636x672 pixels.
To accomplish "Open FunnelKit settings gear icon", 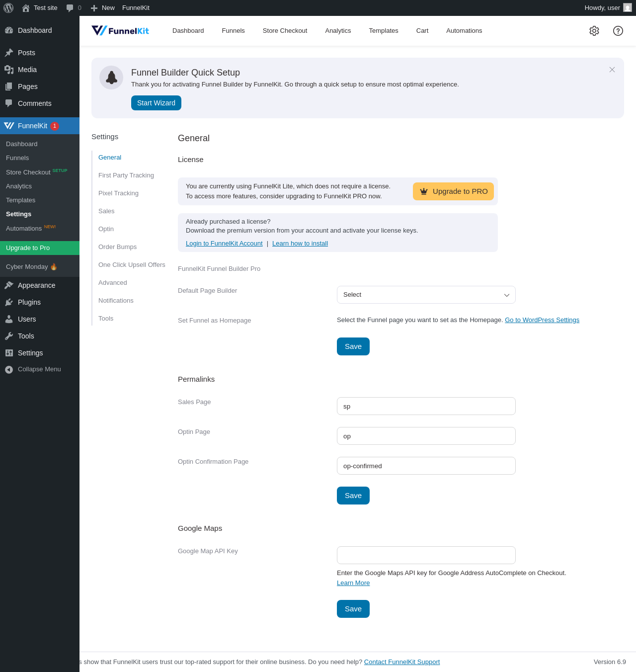I will 594,31.
